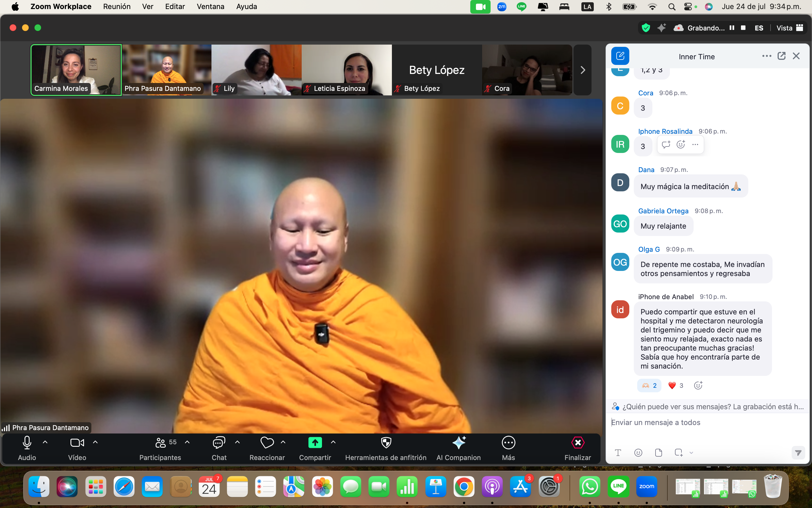Open the Participantes panel

(160, 448)
